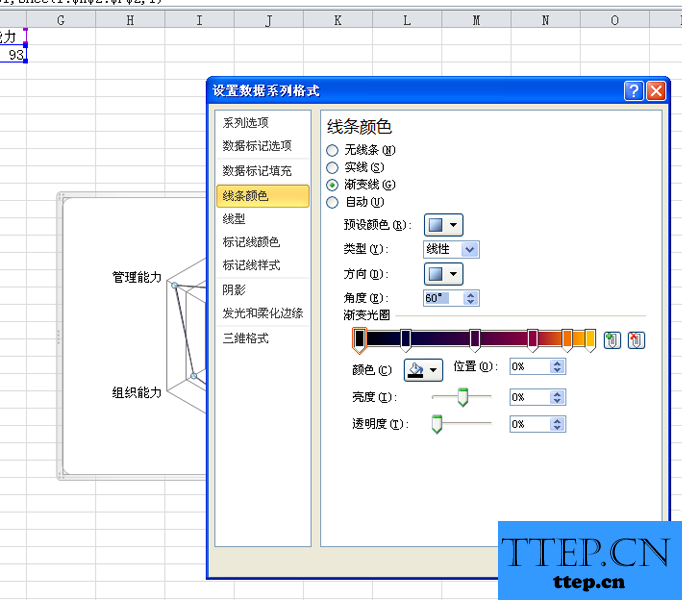The image size is (682, 600).
Task: Open the 预设颜色 preset colors dropdown
Action: (x=443, y=225)
